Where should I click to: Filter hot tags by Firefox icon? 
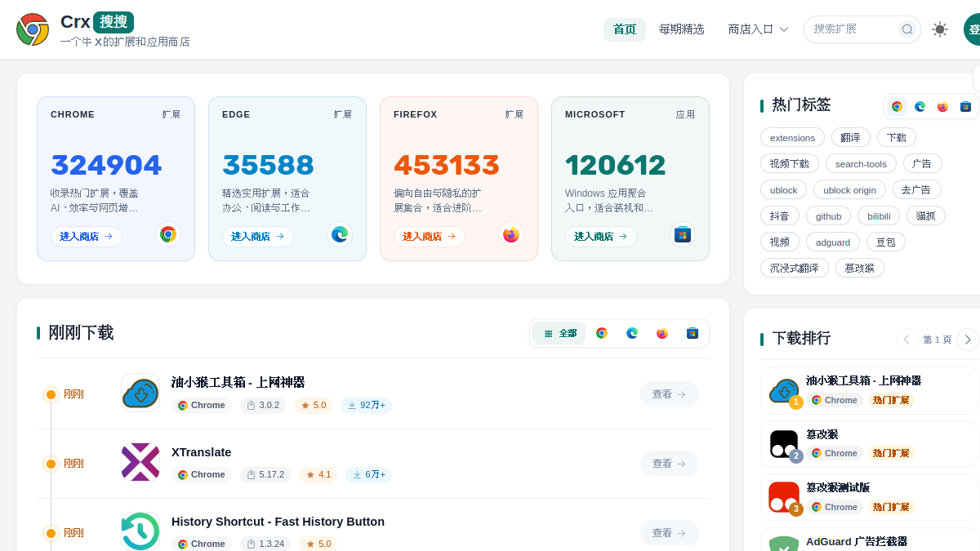(x=942, y=106)
